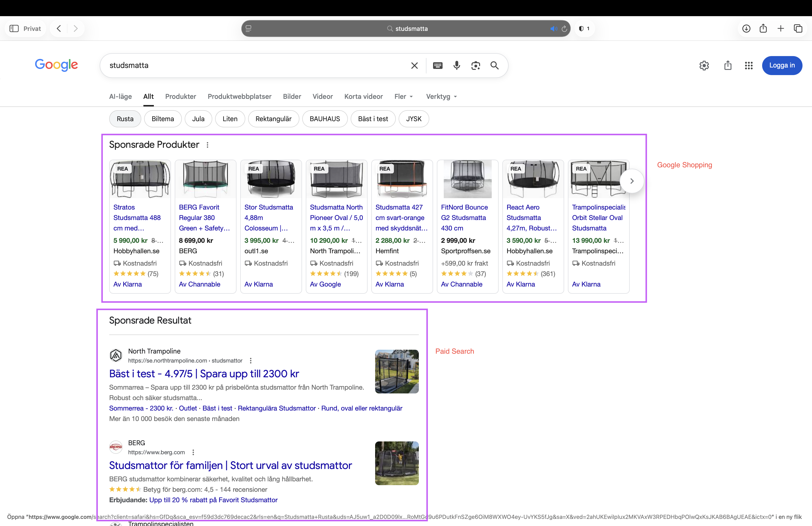Viewport: 812px width, 526px height.
Task: Open options for Sponsrade Produkter
Action: coord(208,145)
